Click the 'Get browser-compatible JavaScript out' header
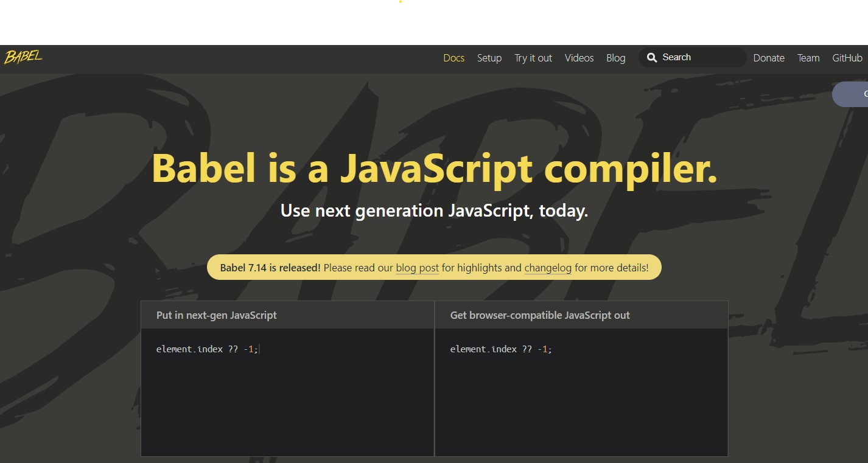The height and width of the screenshot is (463, 868). pyautogui.click(x=540, y=315)
